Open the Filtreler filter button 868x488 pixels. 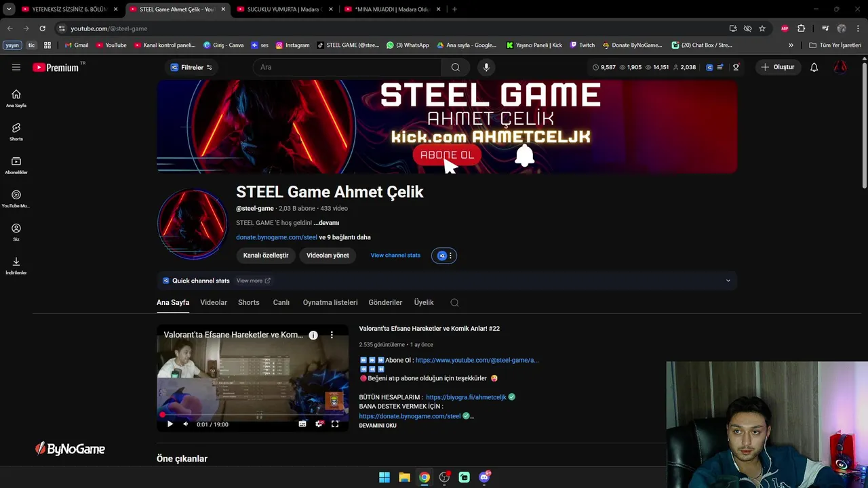coord(191,67)
